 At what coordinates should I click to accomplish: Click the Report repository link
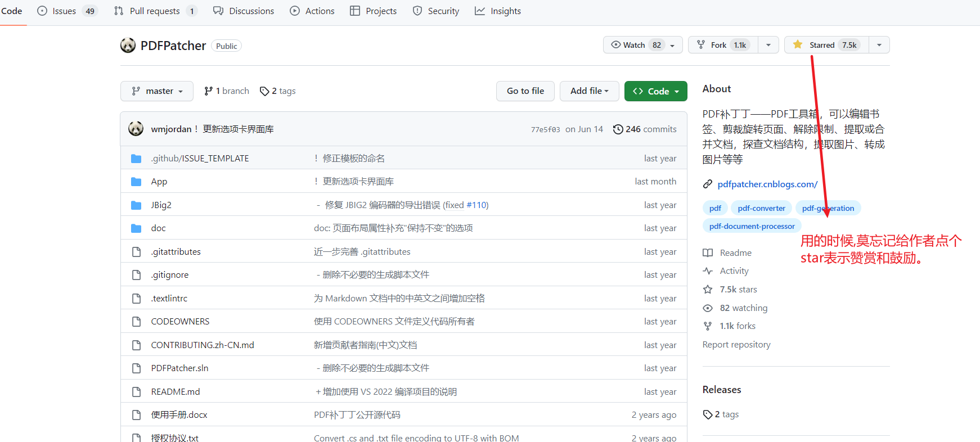pos(736,345)
